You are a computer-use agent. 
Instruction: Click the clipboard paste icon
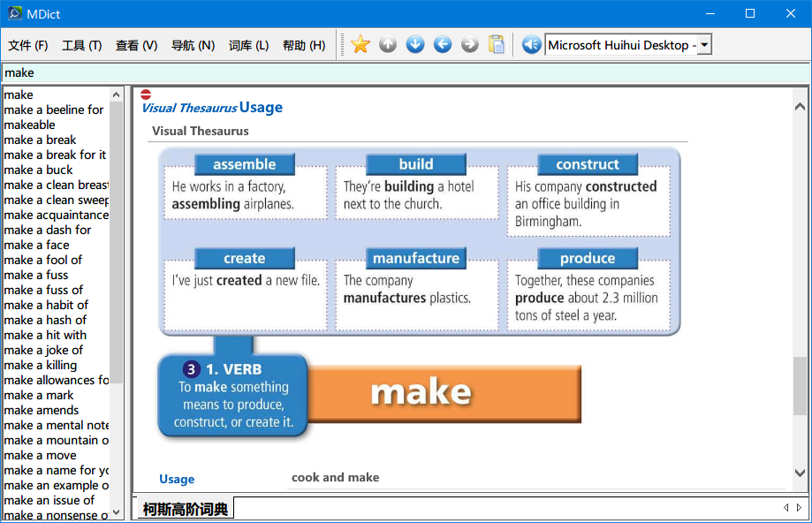(497, 44)
